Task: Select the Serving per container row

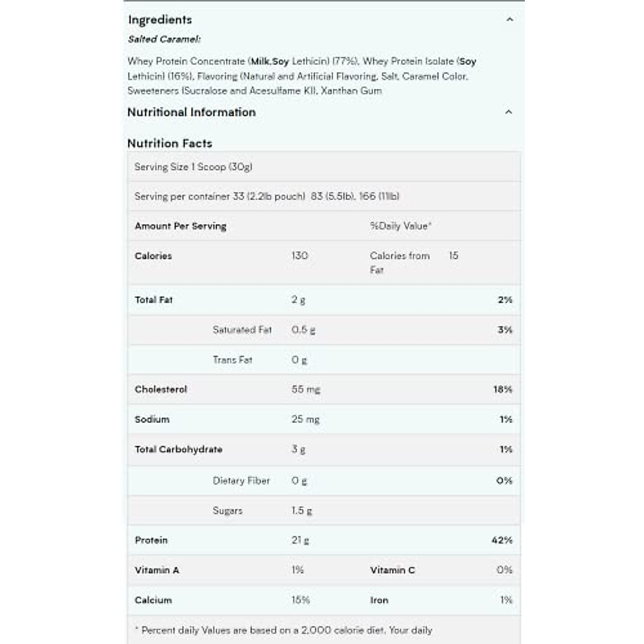Action: (267, 196)
